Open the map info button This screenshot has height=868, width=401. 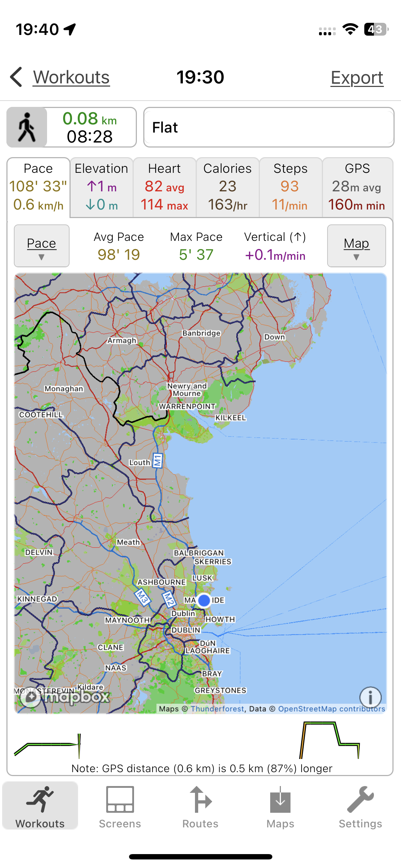point(370,697)
